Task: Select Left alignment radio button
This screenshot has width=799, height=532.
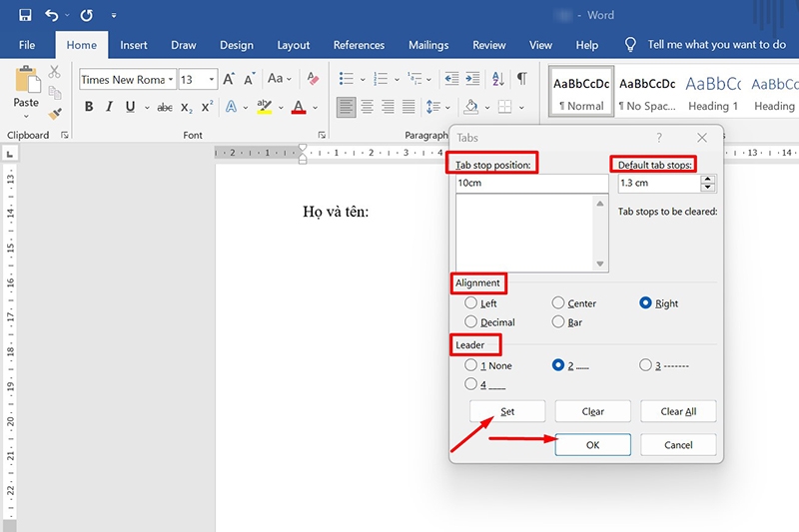Action: pos(470,302)
